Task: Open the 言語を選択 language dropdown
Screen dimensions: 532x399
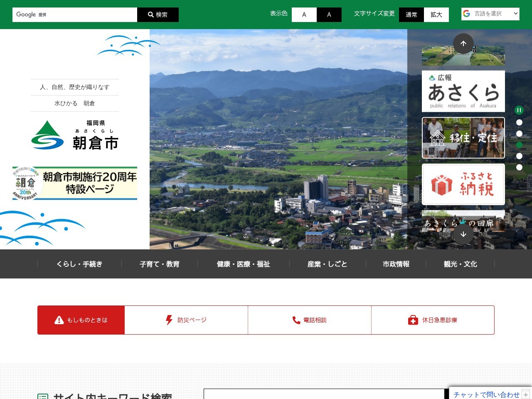Action: (490, 13)
